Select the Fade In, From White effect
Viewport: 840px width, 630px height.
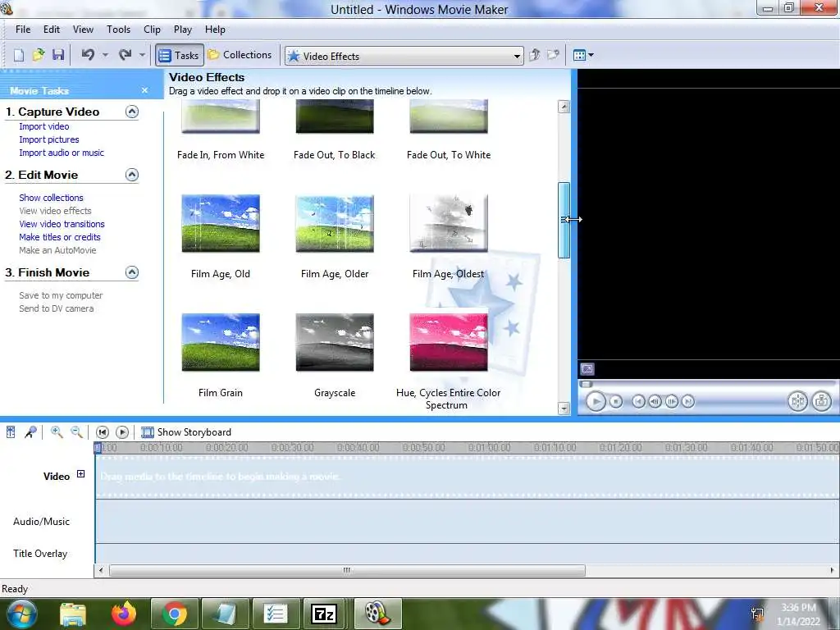(x=221, y=116)
